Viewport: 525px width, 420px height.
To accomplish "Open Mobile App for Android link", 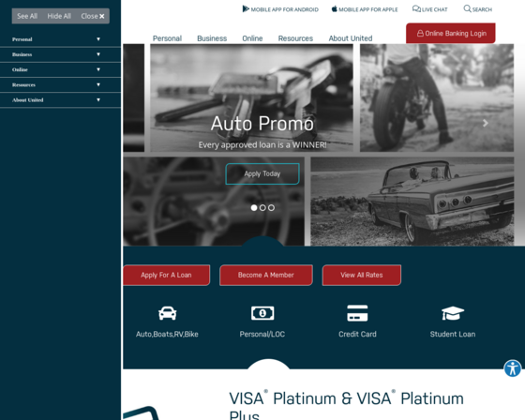I will point(280,9).
